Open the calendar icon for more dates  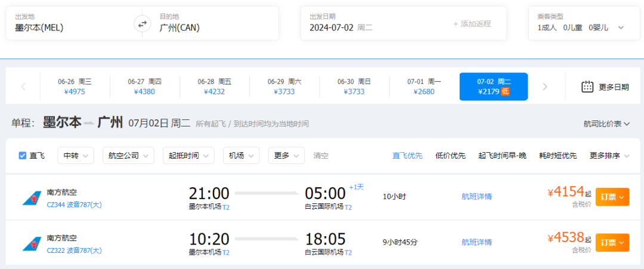pyautogui.click(x=587, y=86)
